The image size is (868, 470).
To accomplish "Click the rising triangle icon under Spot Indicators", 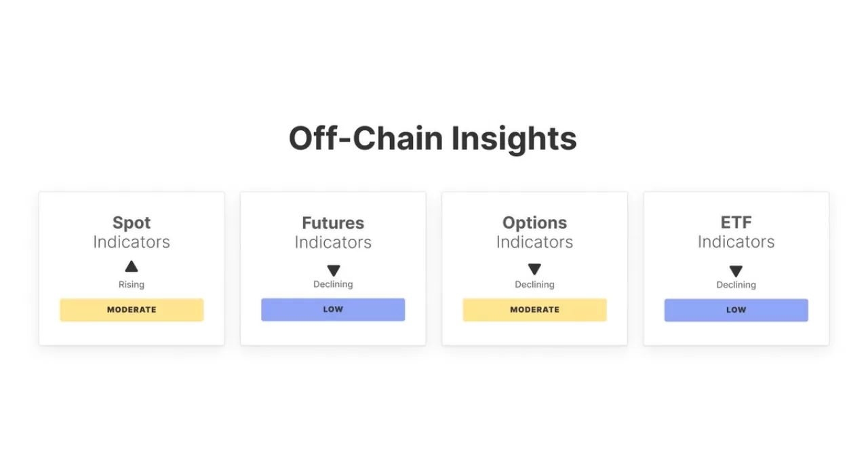I will pyautogui.click(x=132, y=267).
